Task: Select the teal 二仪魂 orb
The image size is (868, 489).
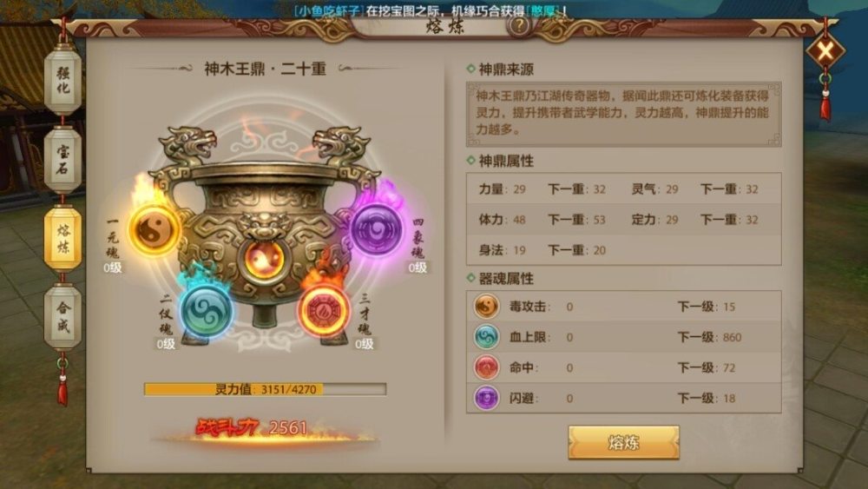Action: tap(207, 312)
